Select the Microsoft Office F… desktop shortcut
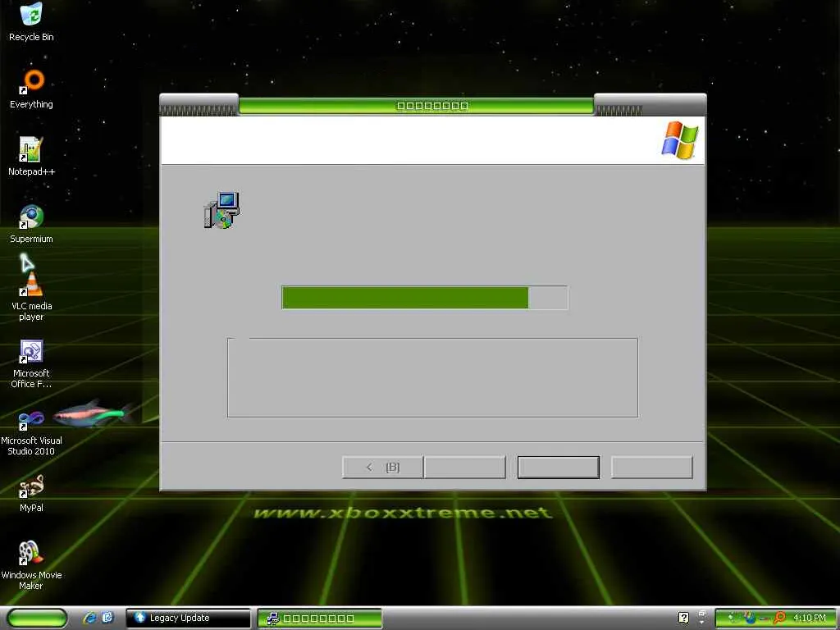This screenshot has width=840, height=630. 31,363
